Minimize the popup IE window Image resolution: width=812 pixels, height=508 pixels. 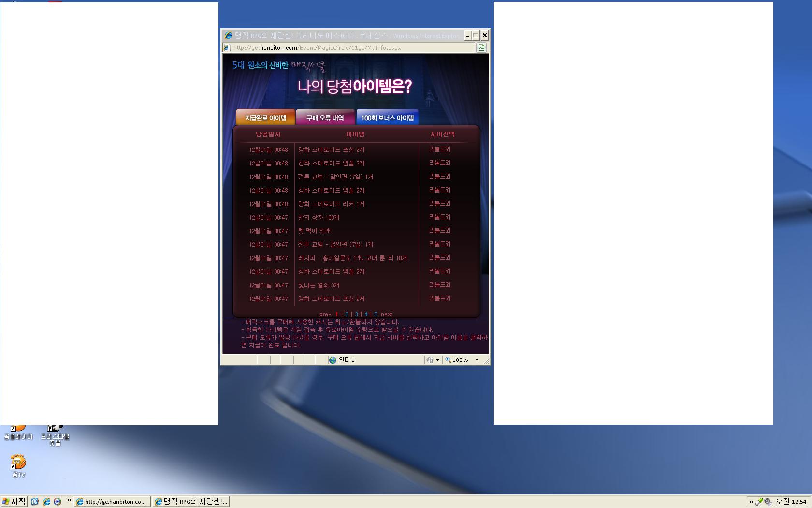click(x=467, y=35)
